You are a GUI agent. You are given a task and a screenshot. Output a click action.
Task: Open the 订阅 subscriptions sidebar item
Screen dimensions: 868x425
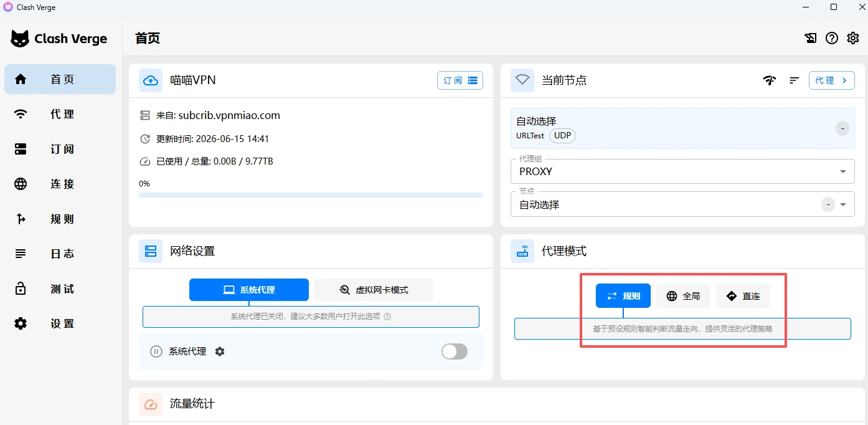coord(60,149)
